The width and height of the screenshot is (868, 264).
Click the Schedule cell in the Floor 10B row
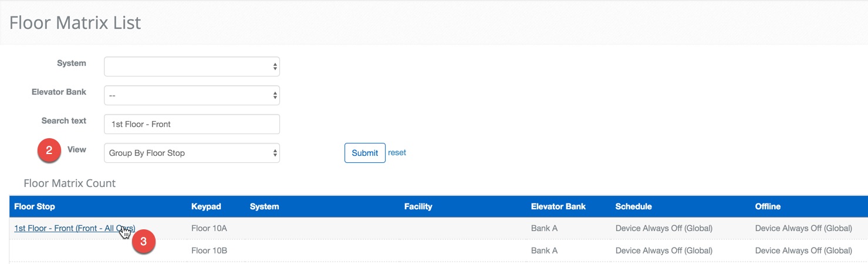pyautogui.click(x=664, y=250)
